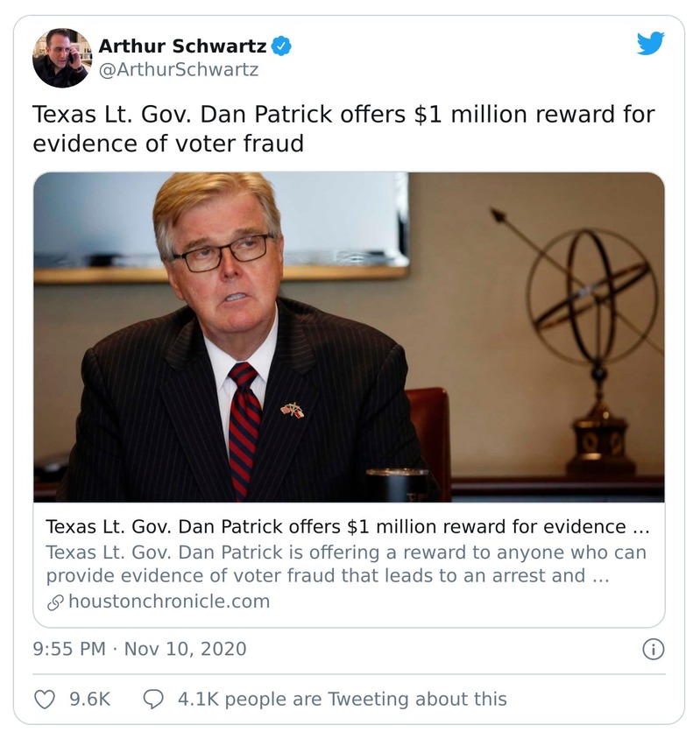The width and height of the screenshot is (700, 739).
Task: Open "4.1K people are Tweeting about this"
Action: 342,699
